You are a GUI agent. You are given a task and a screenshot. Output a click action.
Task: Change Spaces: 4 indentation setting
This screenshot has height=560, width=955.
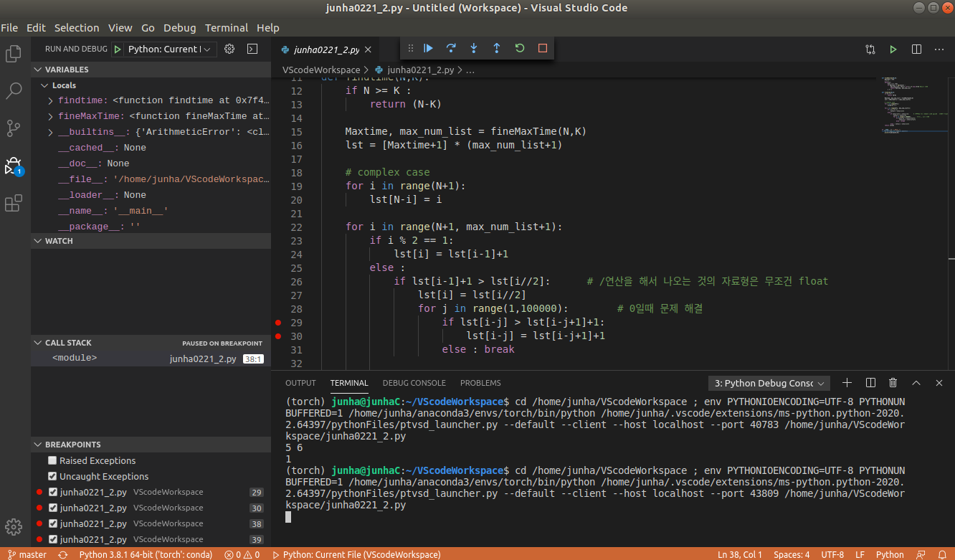coord(792,554)
